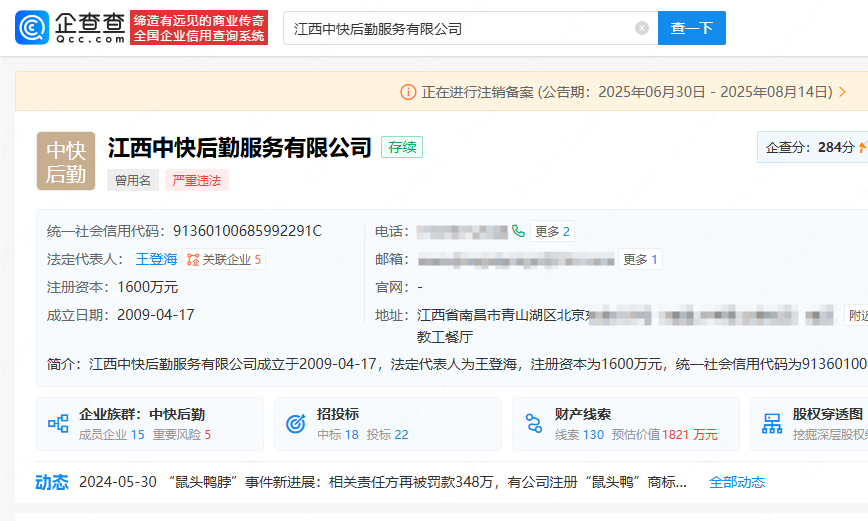Expand 更多 1 email addresses
This screenshot has width=868, height=521.
pos(640,259)
